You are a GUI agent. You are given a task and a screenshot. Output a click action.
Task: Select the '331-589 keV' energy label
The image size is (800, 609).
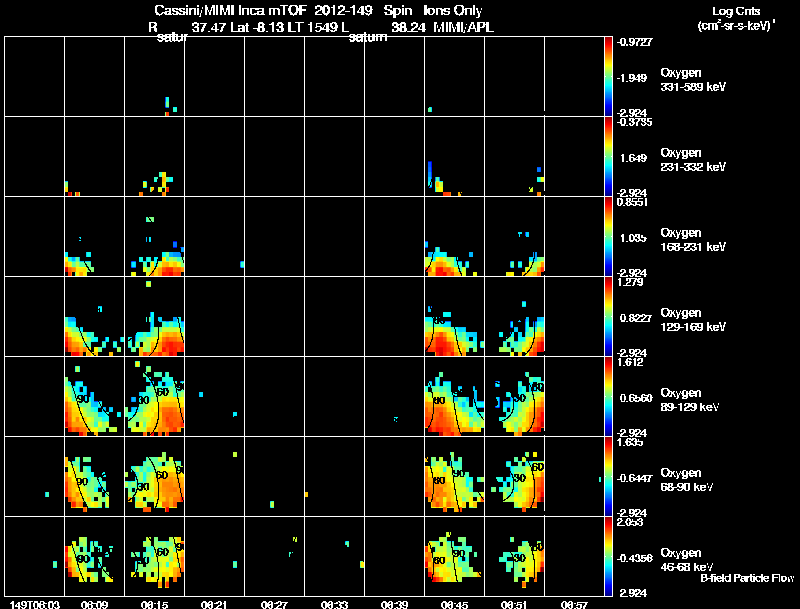pos(693,87)
